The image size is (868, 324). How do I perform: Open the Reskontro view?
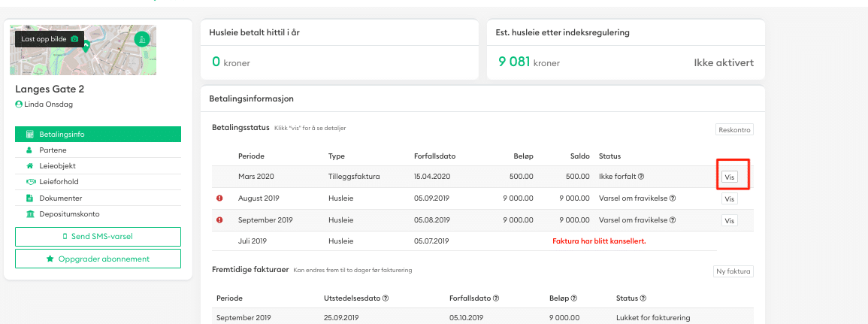[733, 130]
